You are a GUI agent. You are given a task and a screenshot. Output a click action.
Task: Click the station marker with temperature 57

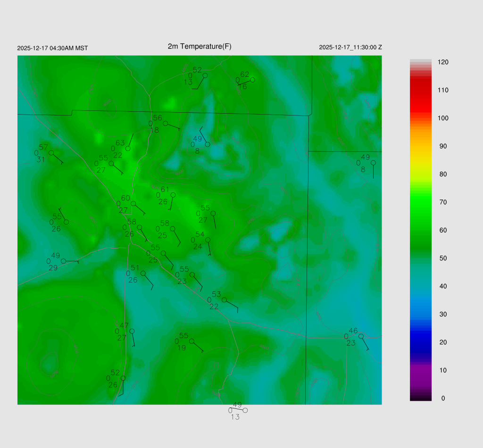(51, 153)
